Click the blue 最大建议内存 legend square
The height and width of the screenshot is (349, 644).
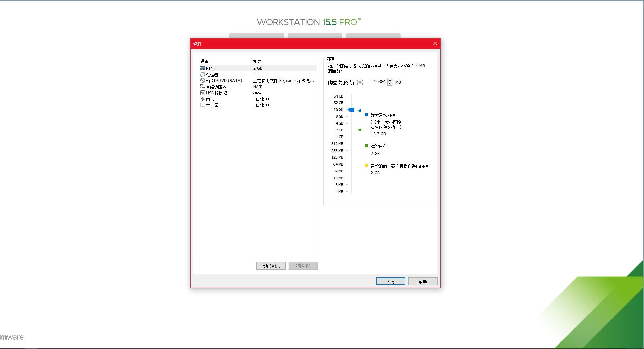coord(367,115)
